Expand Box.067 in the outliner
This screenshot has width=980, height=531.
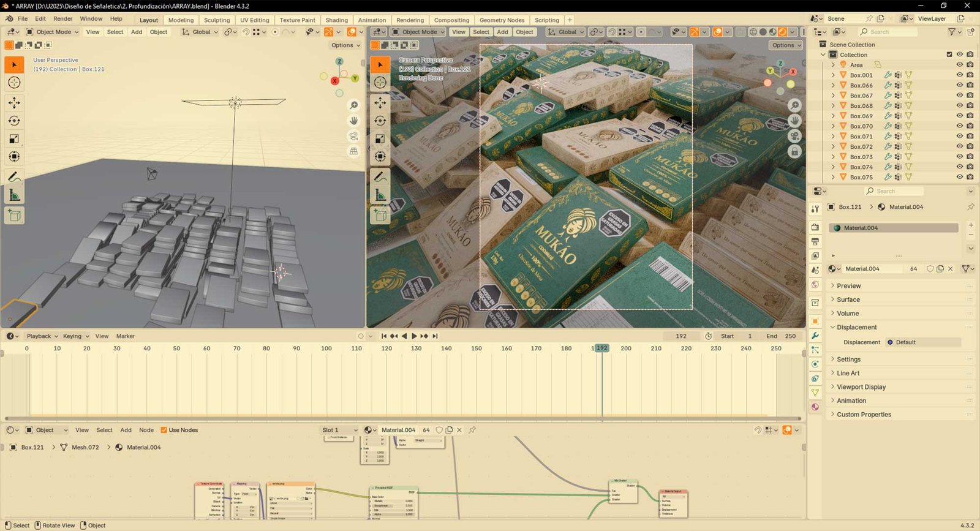pos(833,96)
